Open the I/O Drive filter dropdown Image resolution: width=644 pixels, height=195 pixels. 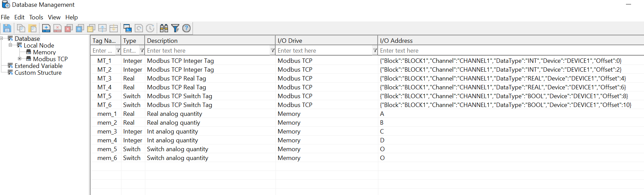click(x=375, y=51)
